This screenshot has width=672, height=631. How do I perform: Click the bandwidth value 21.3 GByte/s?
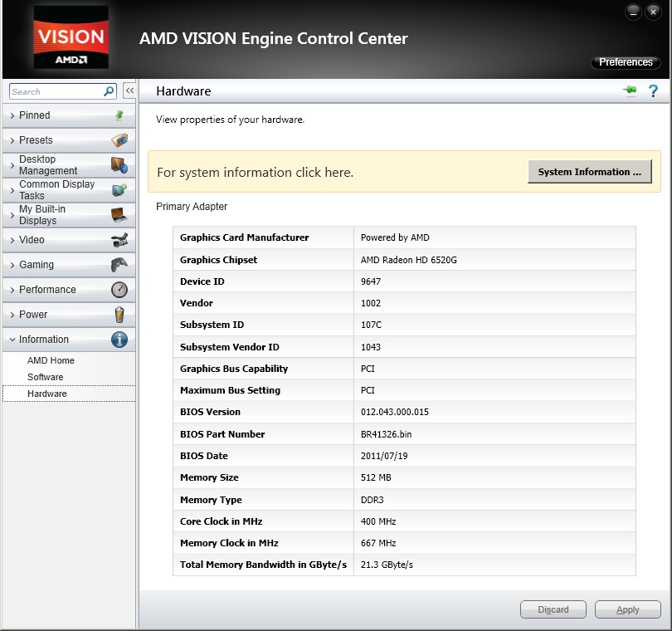(x=387, y=565)
